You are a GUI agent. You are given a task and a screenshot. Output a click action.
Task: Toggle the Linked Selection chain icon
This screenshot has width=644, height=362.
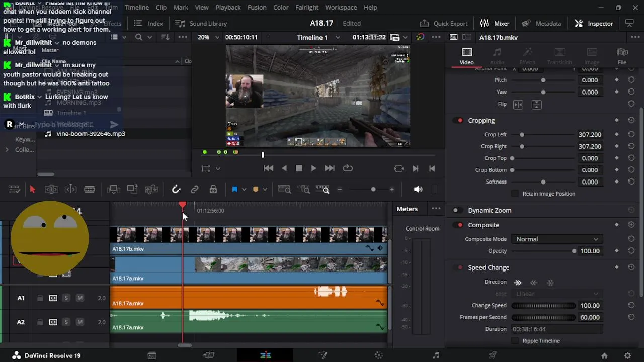(x=195, y=190)
